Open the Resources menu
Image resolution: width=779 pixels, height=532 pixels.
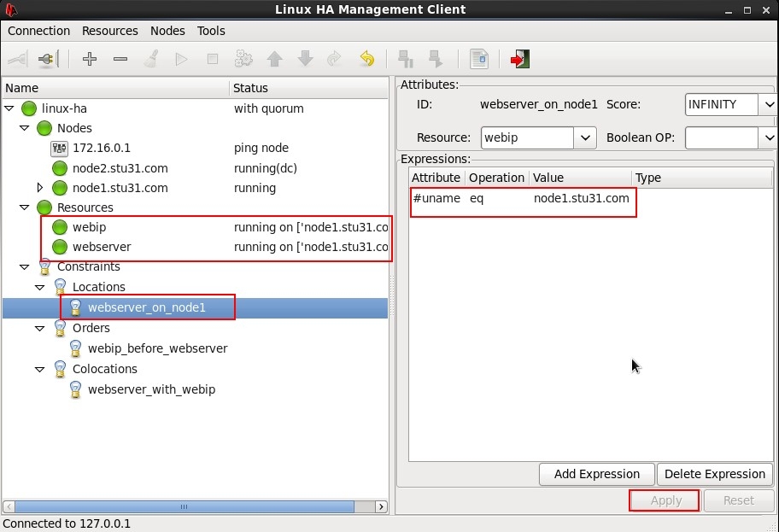(110, 31)
